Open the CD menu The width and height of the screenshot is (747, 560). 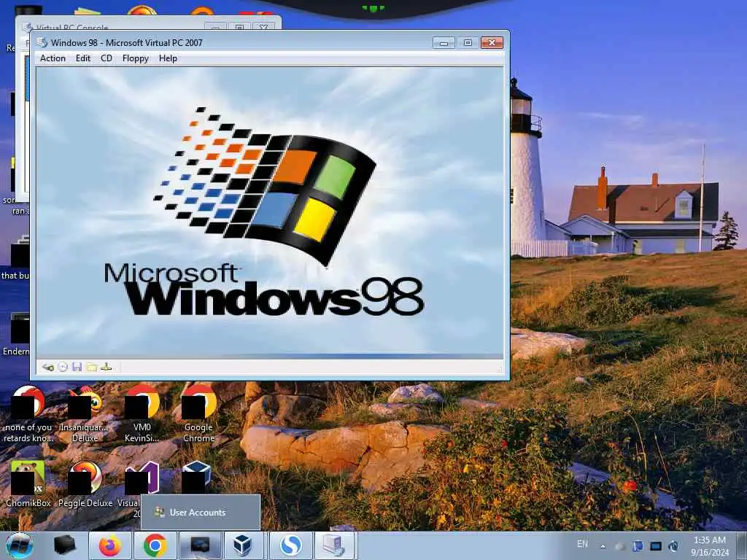(107, 58)
